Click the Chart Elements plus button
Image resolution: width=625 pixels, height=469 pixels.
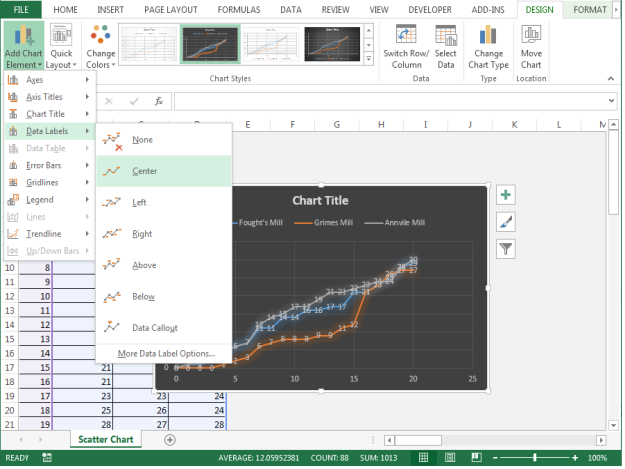point(505,195)
